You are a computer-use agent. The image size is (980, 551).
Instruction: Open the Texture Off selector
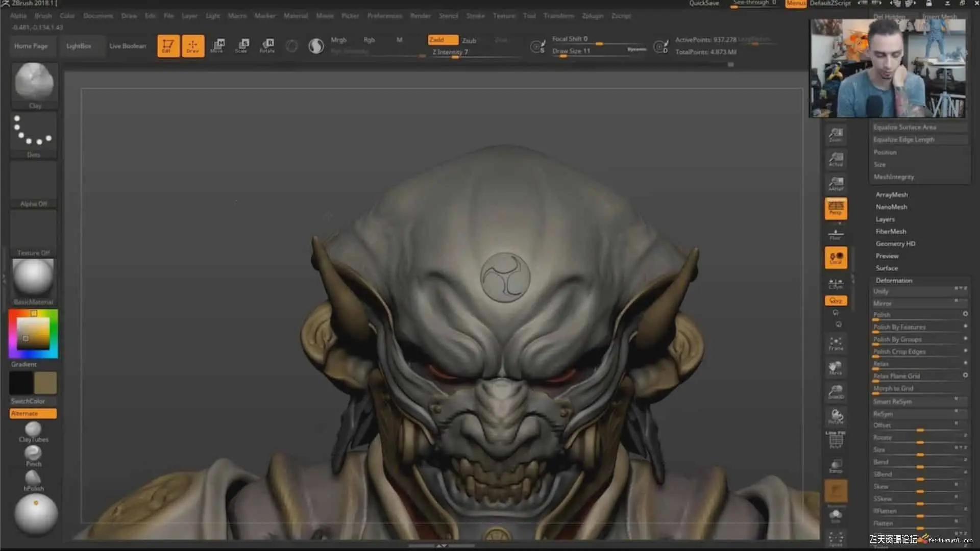(34, 233)
